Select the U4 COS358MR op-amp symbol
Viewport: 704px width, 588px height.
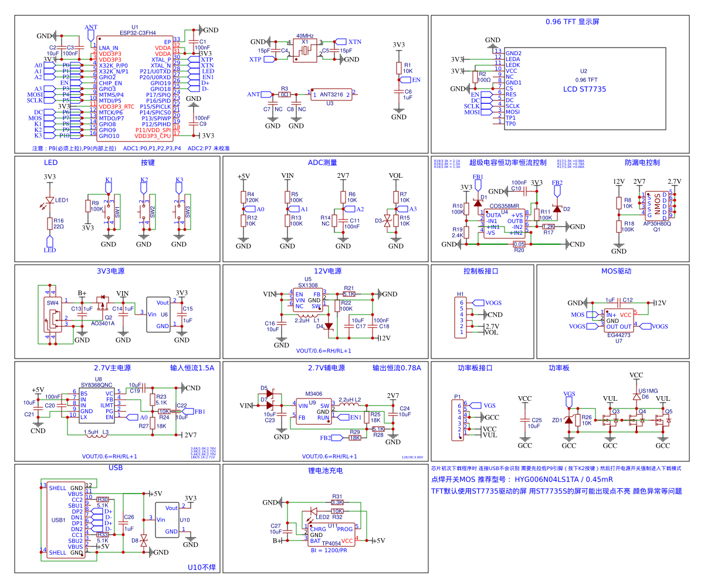(x=505, y=224)
